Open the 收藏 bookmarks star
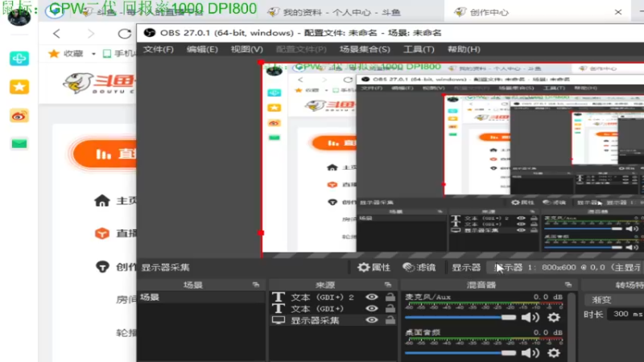The width and height of the screenshot is (644, 362). click(54, 53)
